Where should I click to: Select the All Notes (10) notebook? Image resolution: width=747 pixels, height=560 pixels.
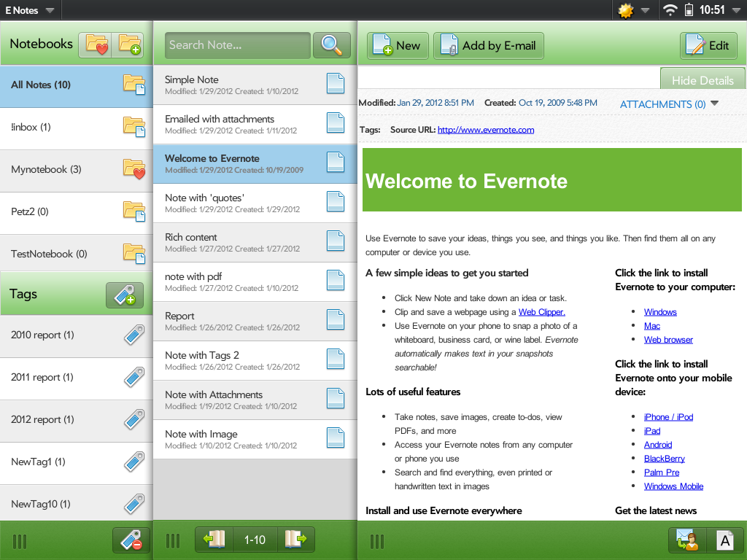click(76, 86)
